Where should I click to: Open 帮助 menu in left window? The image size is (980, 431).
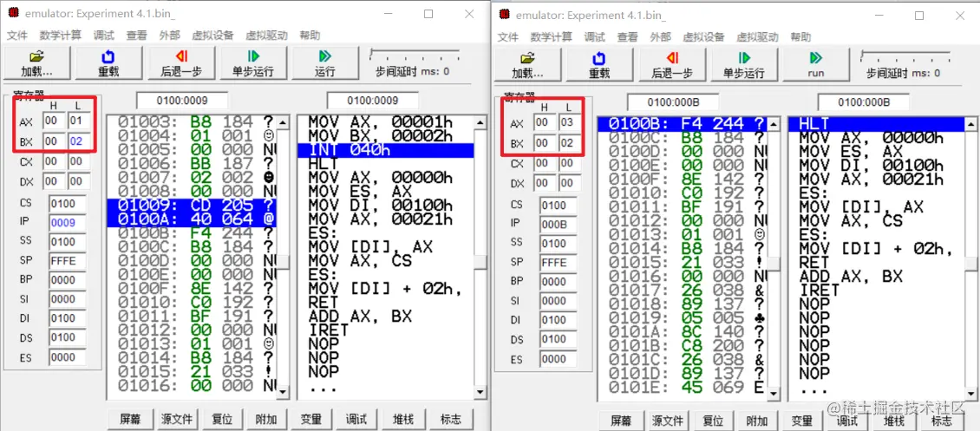pyautogui.click(x=310, y=36)
